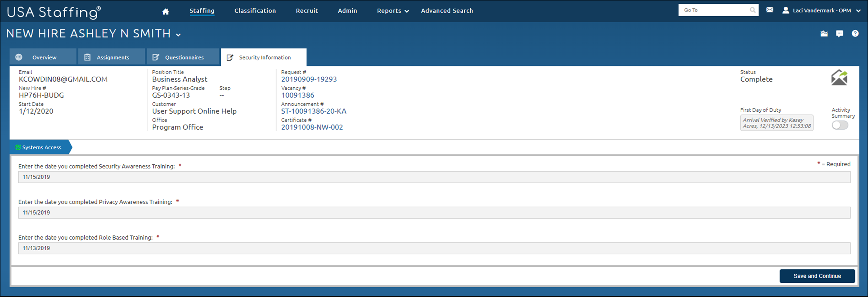The image size is (868, 297).
Task: Open the Recruit menu
Action: coord(307,11)
